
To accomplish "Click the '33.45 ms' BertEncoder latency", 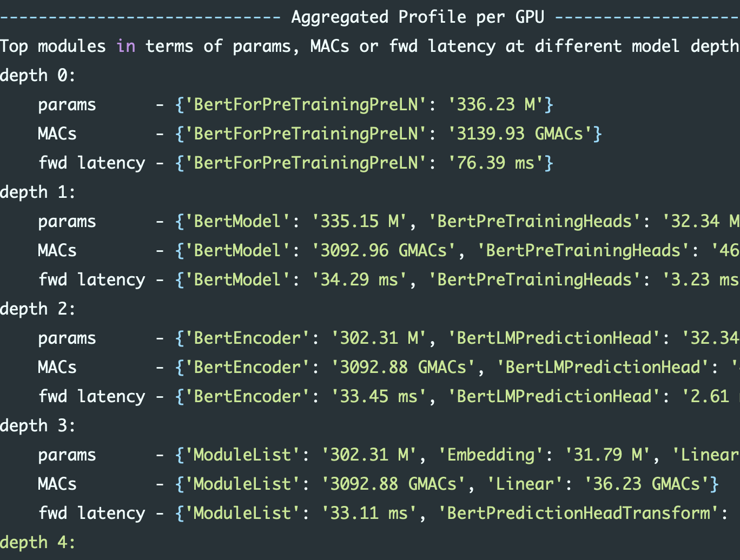I will pos(379,396).
